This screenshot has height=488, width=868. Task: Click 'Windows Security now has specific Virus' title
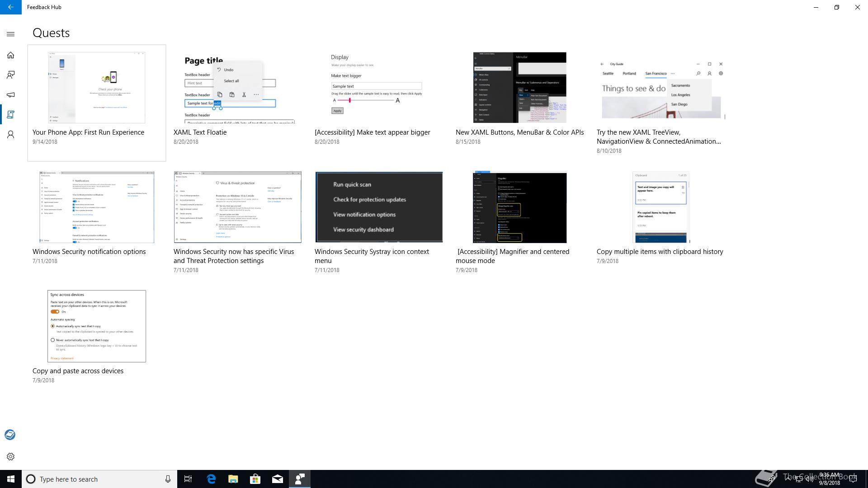pyautogui.click(x=234, y=256)
